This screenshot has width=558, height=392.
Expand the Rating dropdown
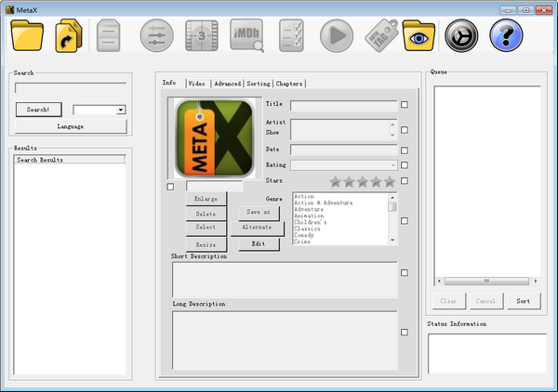392,164
